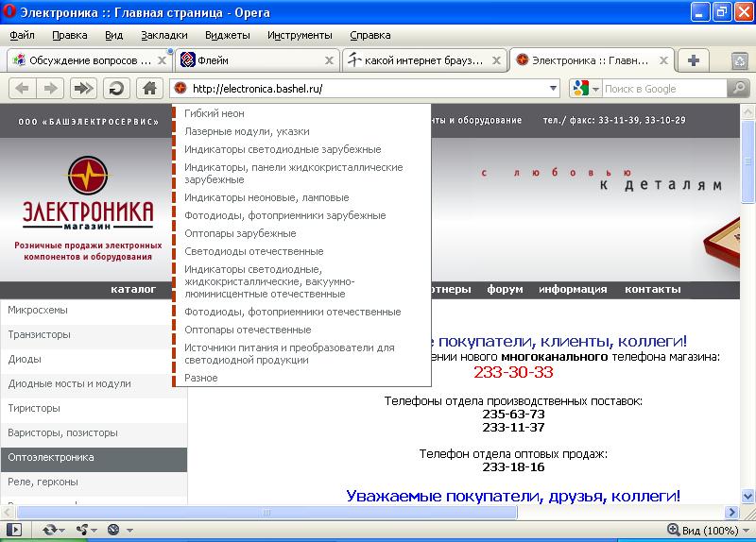The image size is (756, 542).
Task: Open the closed tabs trash icon
Action: 740,60
